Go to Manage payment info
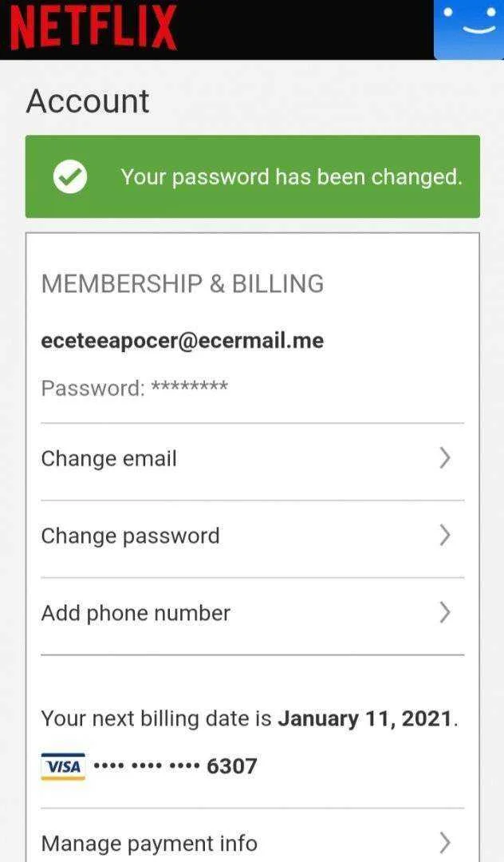Screen dimensions: 504x862 click(x=253, y=836)
